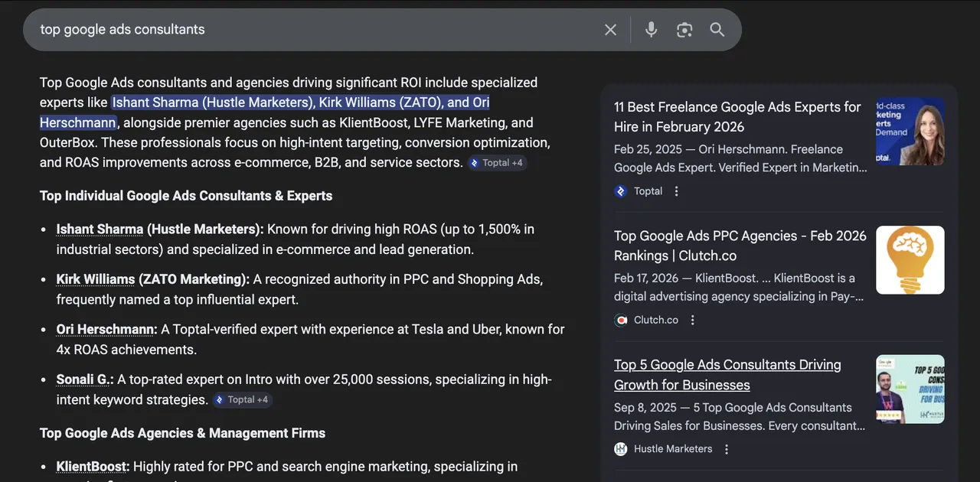Viewport: 980px width, 482px height.
Task: Click the Toptal favicon in the source card
Action: coord(621,191)
